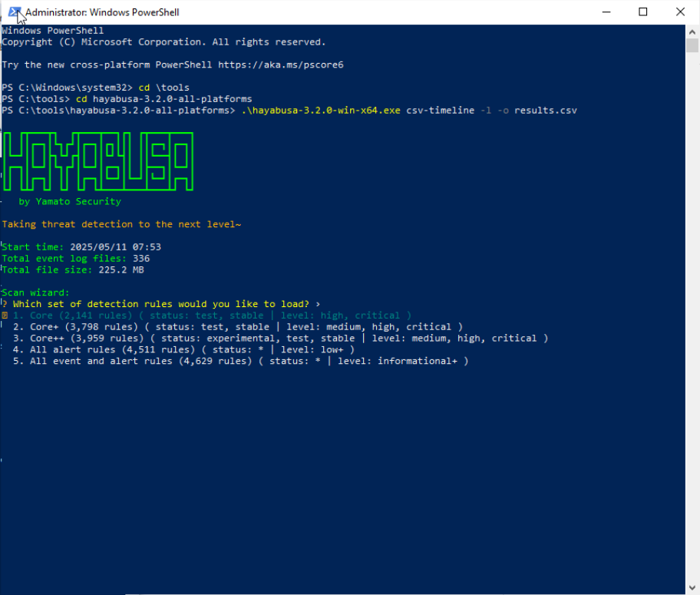The width and height of the screenshot is (700, 595).
Task: Click the green HAYABUSA ASCII logo
Action: coord(97,162)
